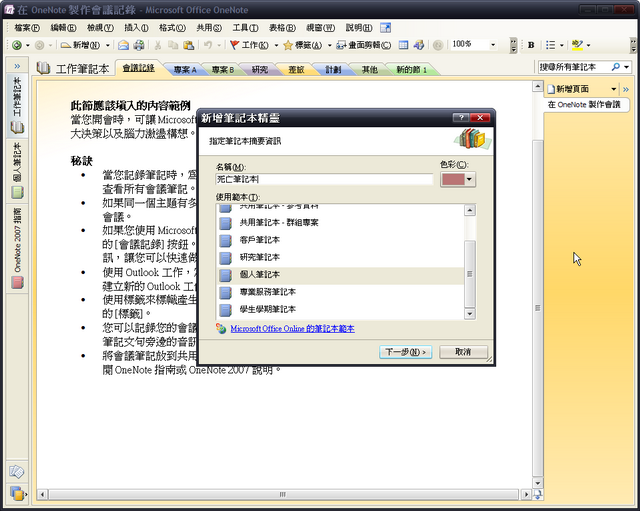This screenshot has height=511, width=640.
Task: Select 工作筆記本 in the sidebar
Action: point(17,105)
